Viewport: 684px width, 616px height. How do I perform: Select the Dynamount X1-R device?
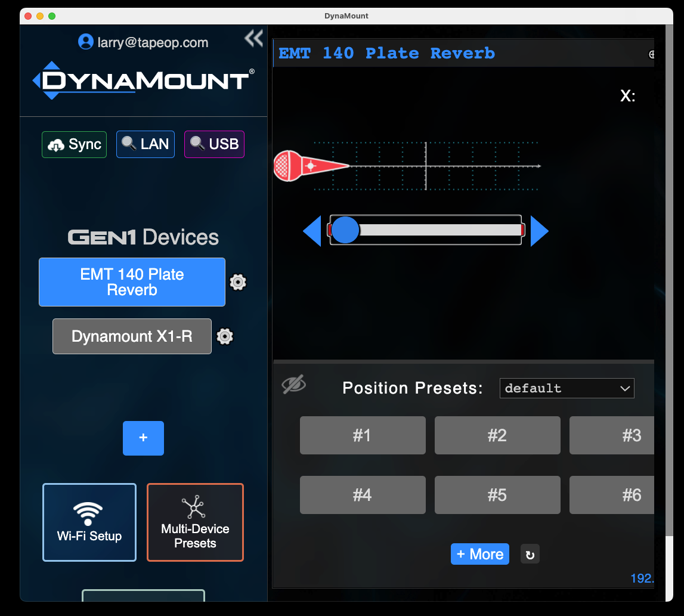pyautogui.click(x=132, y=336)
